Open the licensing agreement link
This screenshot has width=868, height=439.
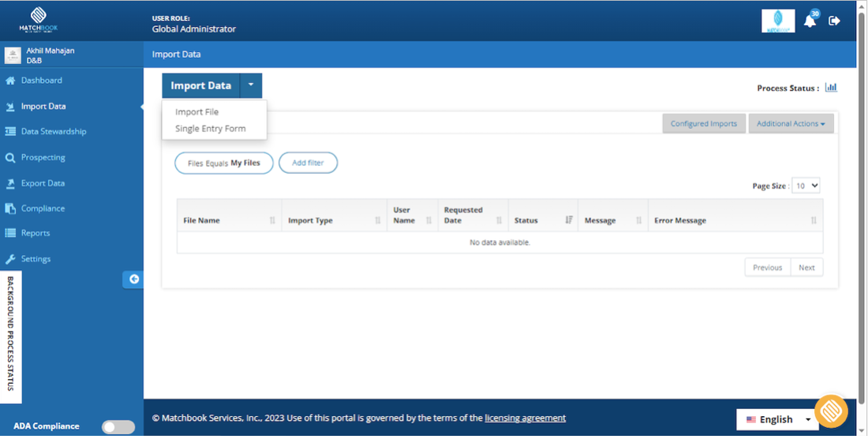(x=525, y=418)
